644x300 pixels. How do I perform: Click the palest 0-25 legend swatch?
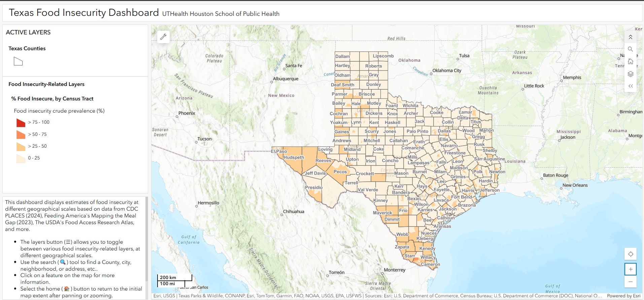21,158
